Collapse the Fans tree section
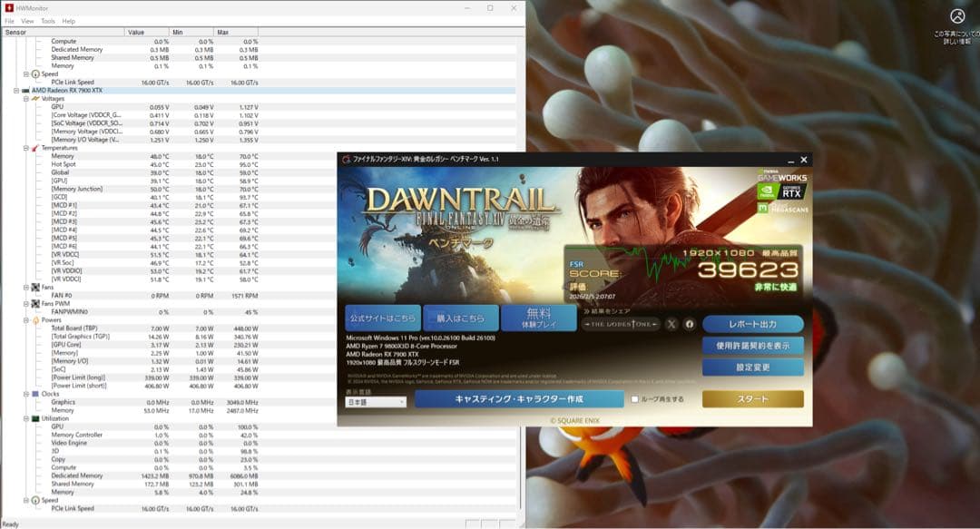The image size is (980, 529). pos(26,287)
